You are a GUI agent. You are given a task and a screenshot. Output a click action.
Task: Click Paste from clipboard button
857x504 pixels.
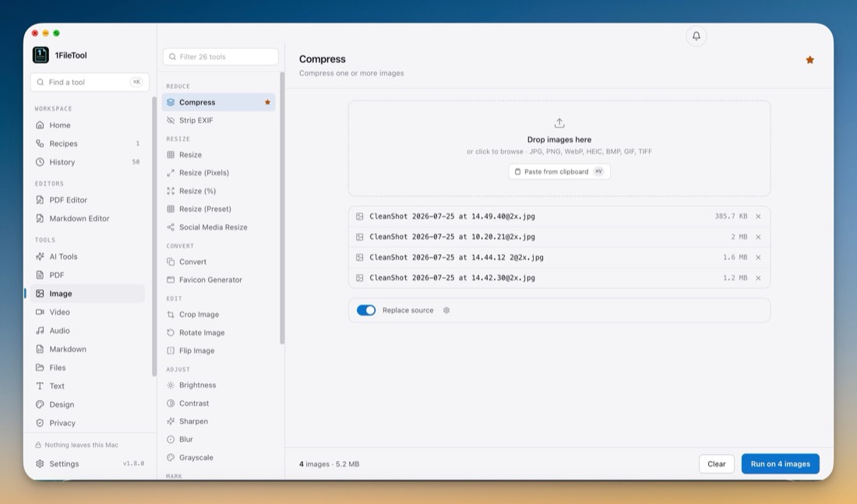(559, 171)
